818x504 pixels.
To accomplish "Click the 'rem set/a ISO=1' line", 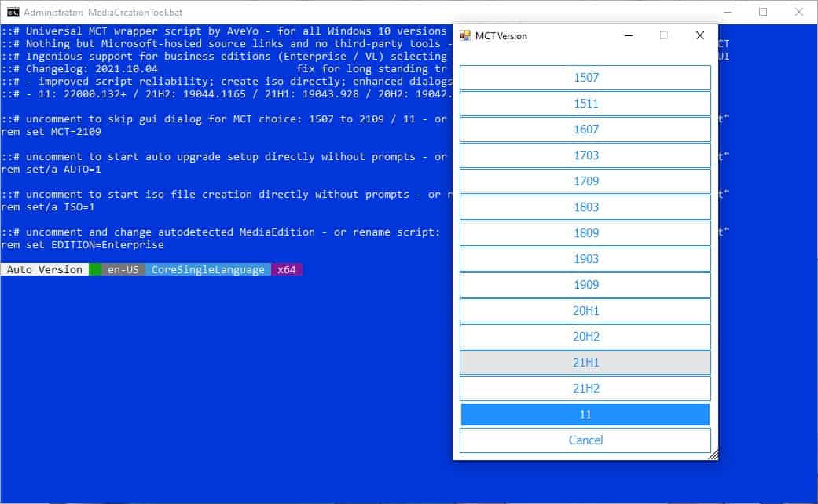I will pyautogui.click(x=48, y=207).
